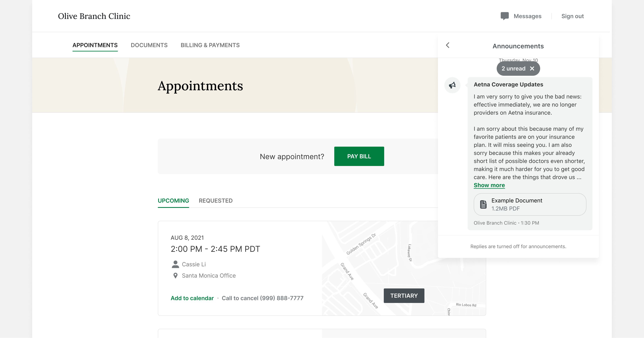Screen dimensions: 644x338
Task: Dismiss the 2 unread badge X
Action: pos(532,68)
